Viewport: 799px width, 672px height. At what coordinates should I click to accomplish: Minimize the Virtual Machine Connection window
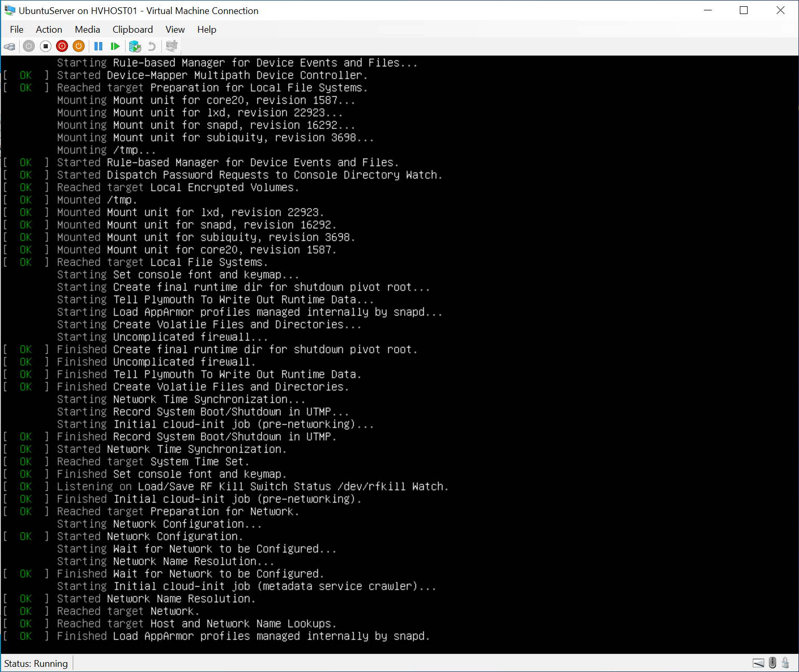click(708, 10)
